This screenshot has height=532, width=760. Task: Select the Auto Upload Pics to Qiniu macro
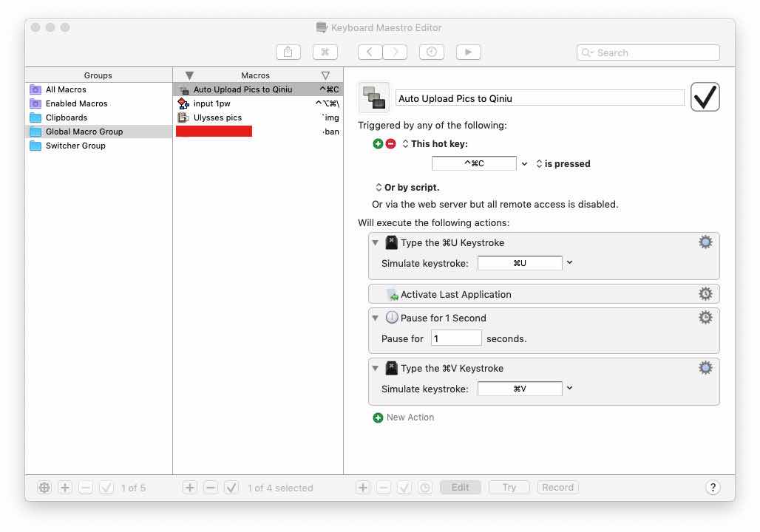pos(258,89)
